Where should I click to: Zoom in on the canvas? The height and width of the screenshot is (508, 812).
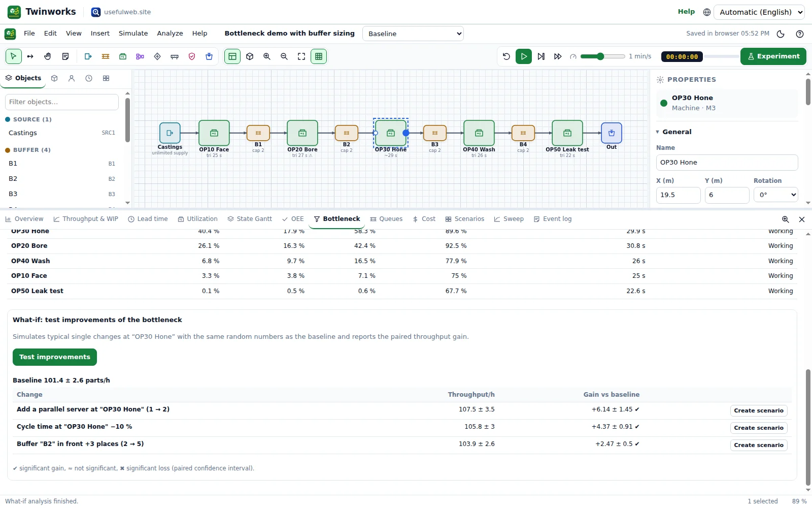267,56
